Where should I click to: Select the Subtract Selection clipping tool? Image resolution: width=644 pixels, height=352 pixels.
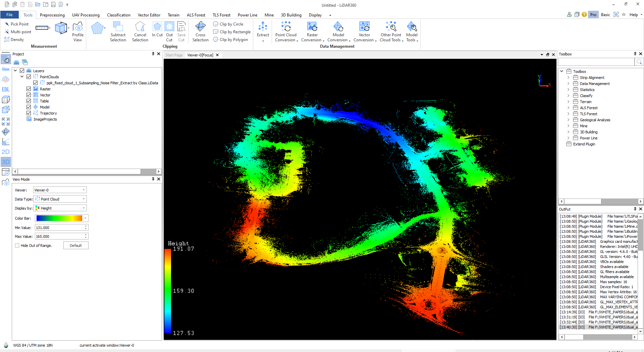[118, 31]
